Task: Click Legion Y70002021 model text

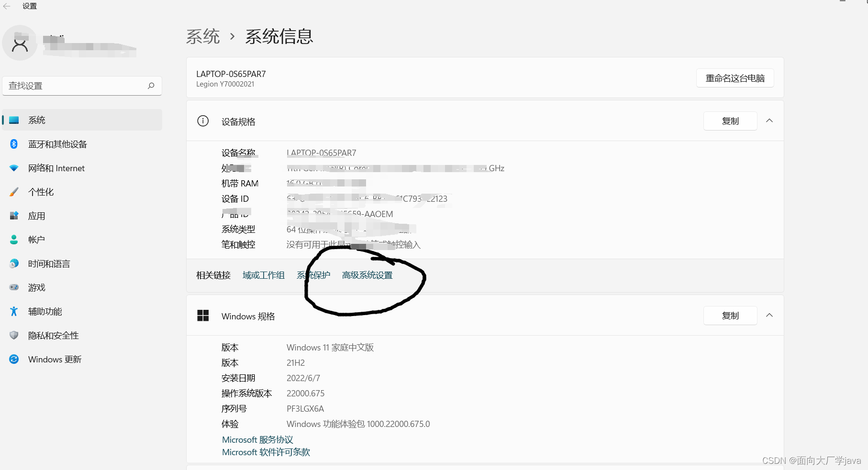Action: pos(225,84)
